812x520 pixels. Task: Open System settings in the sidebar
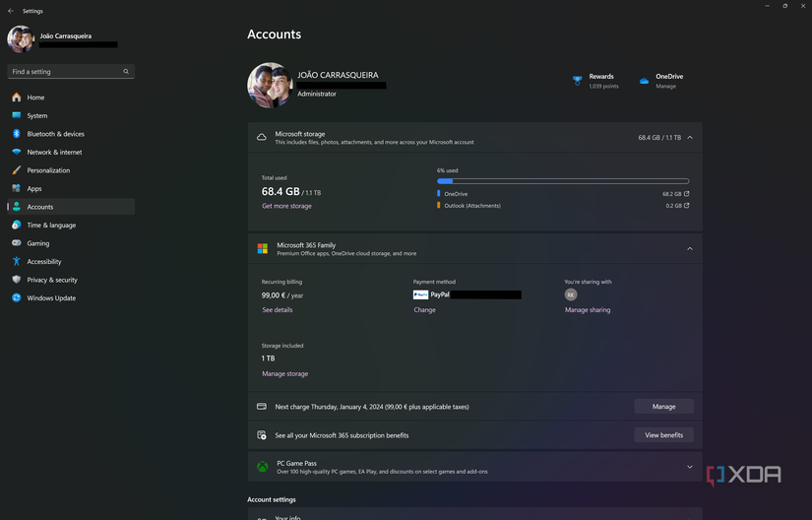click(x=71, y=115)
